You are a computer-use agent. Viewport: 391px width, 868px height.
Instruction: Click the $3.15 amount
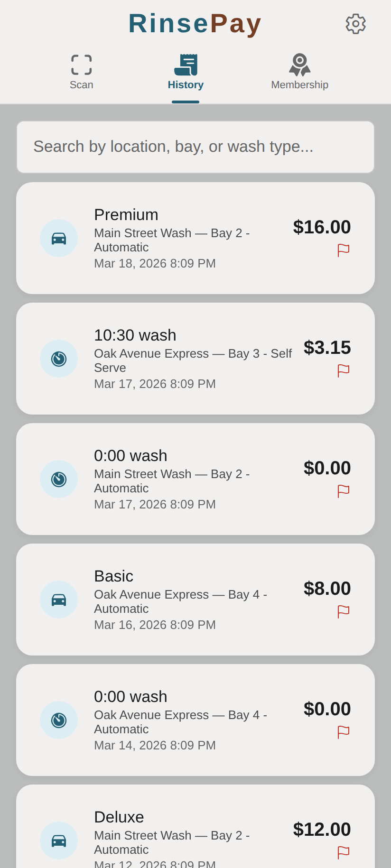[x=327, y=348]
